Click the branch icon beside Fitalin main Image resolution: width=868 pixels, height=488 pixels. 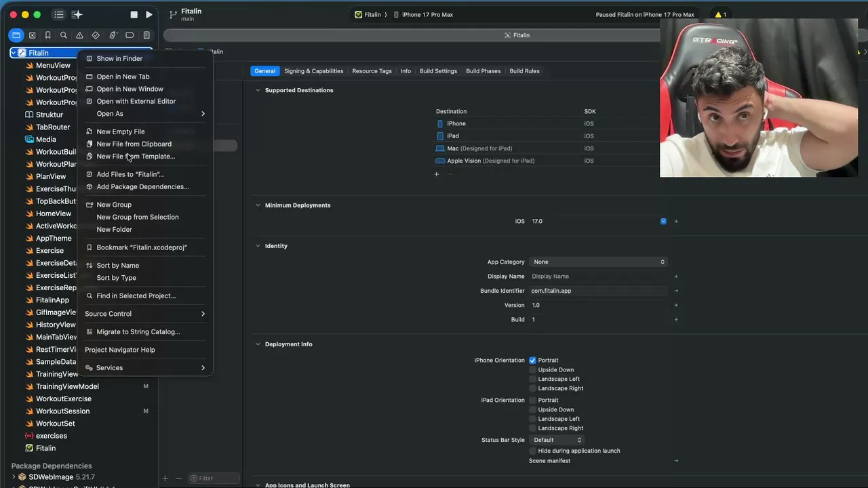(x=173, y=14)
